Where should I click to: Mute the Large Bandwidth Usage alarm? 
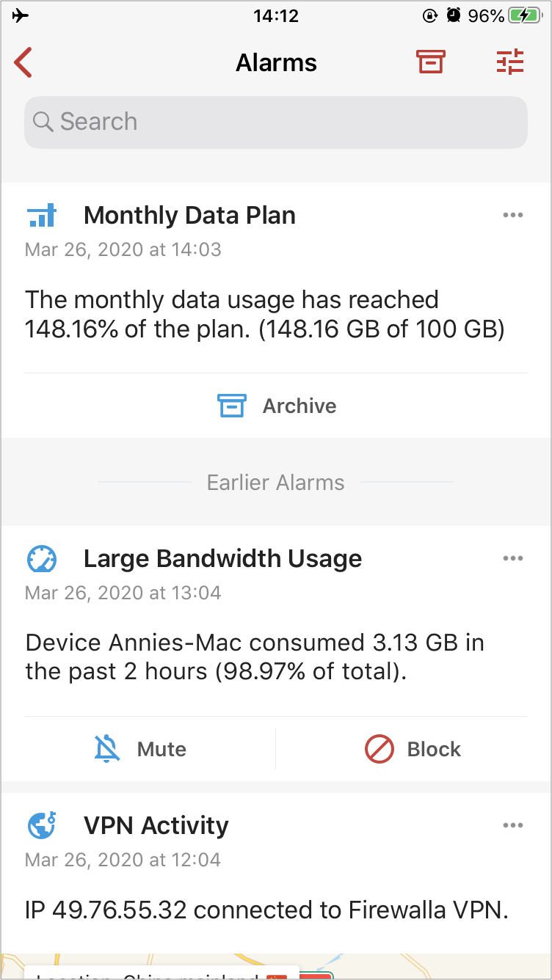pos(139,749)
